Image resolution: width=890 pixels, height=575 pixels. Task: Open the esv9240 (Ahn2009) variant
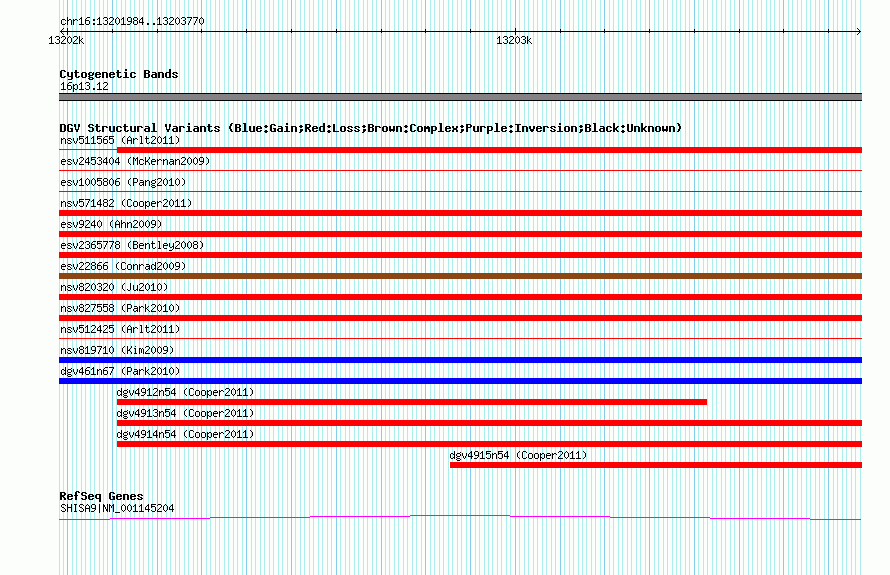point(111,224)
